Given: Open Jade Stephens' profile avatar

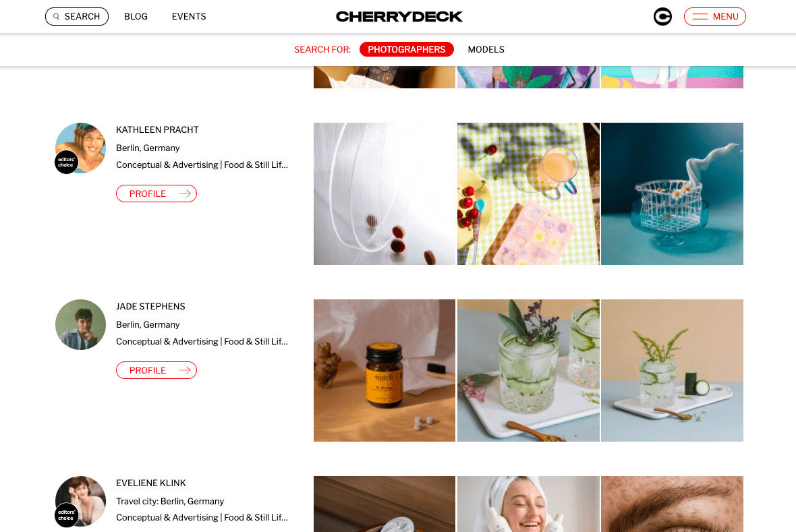Looking at the screenshot, I should pos(81,325).
